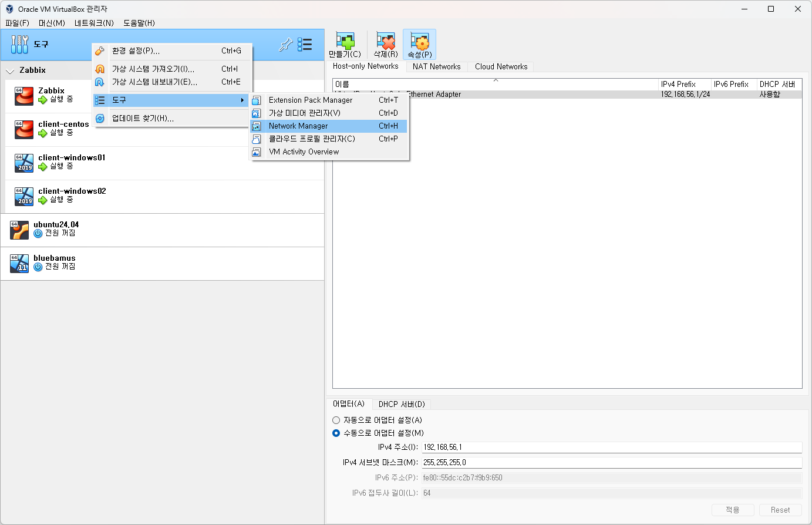Select the 192.168.56.1/24 network row cell

pos(685,95)
